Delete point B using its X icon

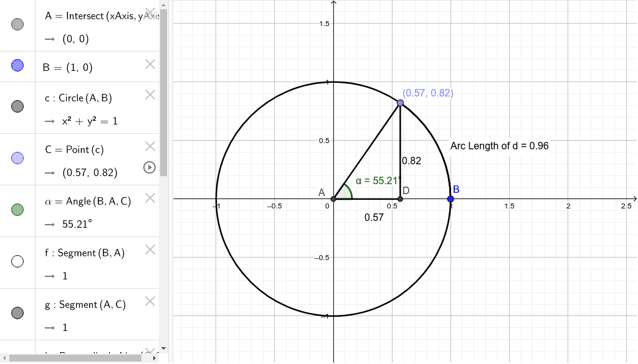tap(150, 64)
